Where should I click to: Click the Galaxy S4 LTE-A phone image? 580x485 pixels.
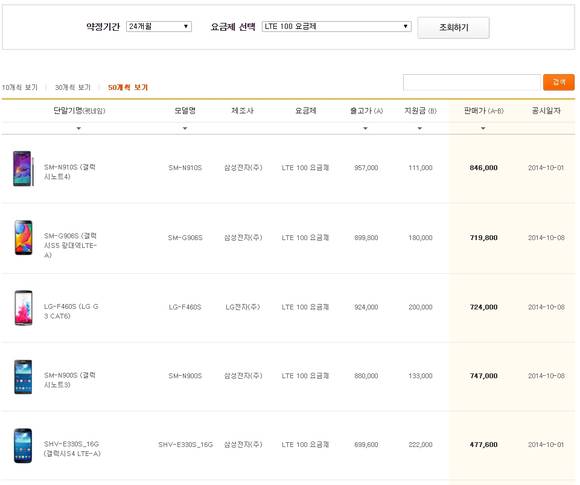(x=23, y=445)
